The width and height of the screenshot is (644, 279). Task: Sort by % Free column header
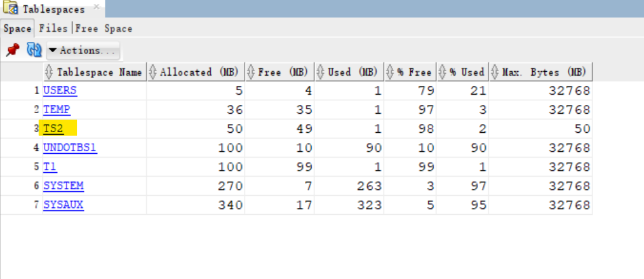pyautogui.click(x=410, y=72)
